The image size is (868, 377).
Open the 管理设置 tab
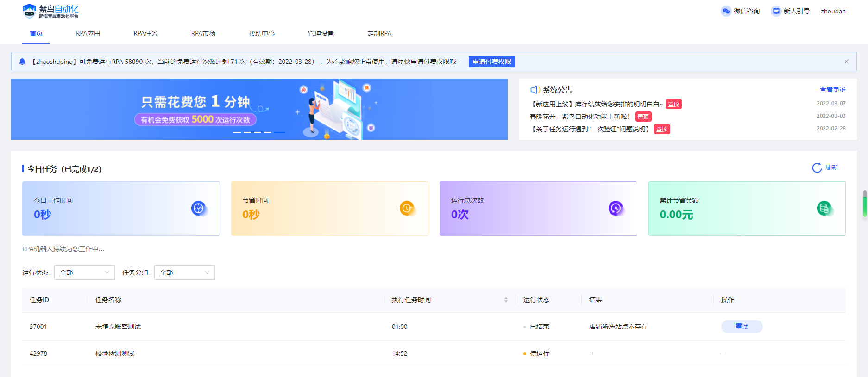pyautogui.click(x=321, y=33)
